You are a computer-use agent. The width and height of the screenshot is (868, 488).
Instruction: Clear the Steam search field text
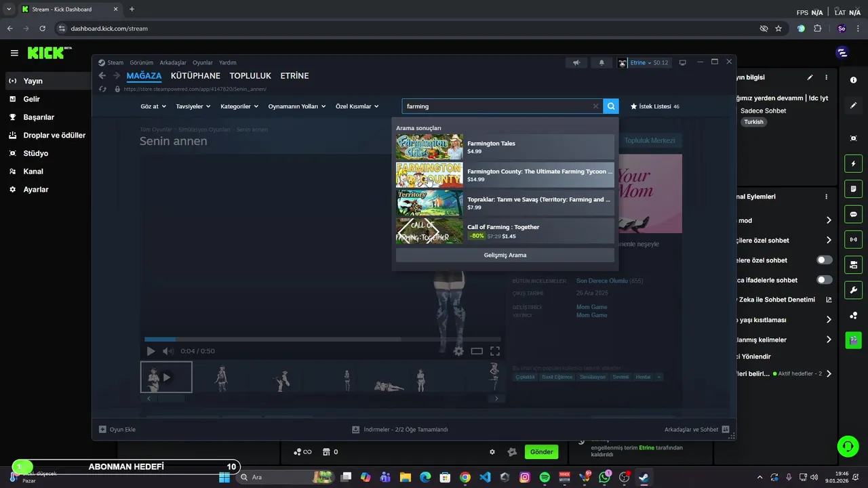595,106
